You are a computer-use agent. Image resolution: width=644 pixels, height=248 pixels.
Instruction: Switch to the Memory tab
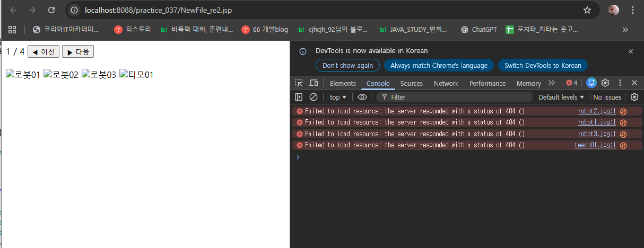point(529,83)
